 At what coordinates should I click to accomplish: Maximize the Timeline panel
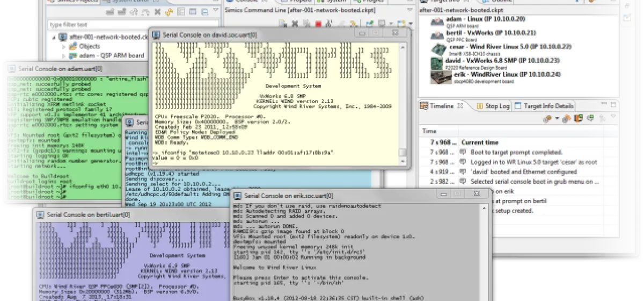click(613, 105)
